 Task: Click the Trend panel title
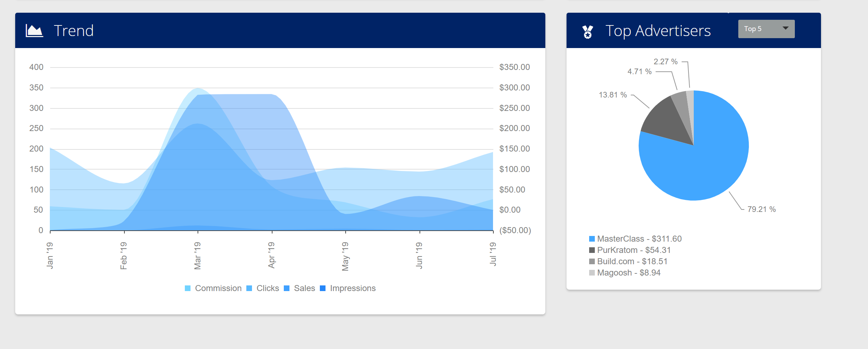click(74, 31)
